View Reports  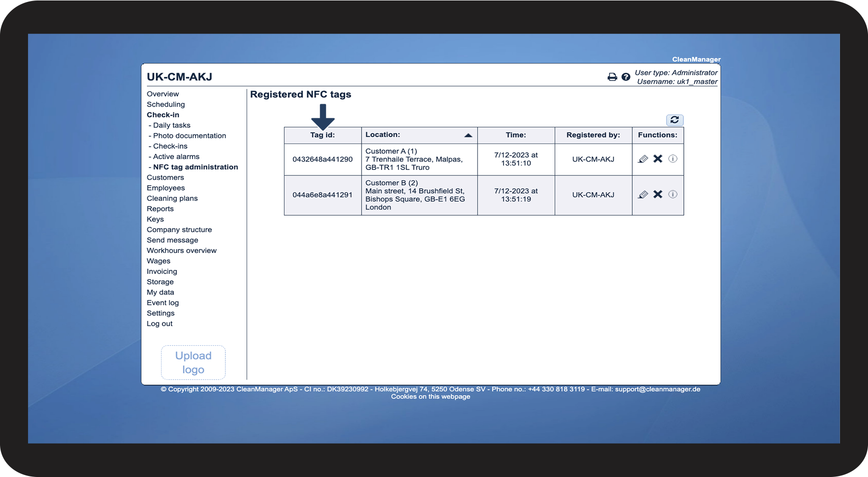click(160, 209)
